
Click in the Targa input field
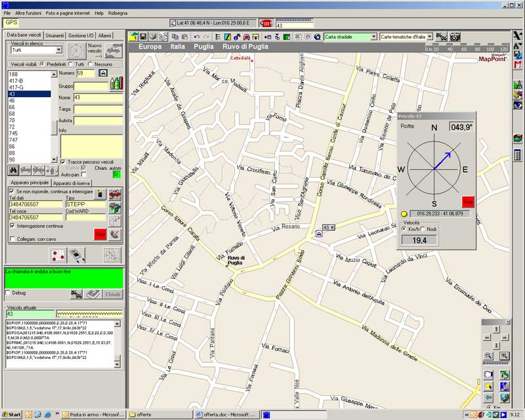[x=98, y=109]
